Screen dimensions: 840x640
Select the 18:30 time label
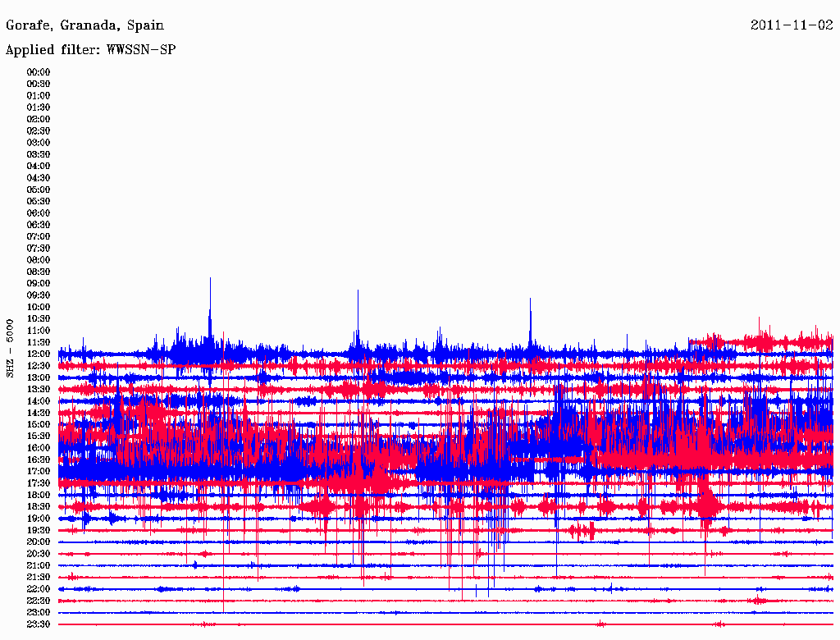(x=39, y=507)
